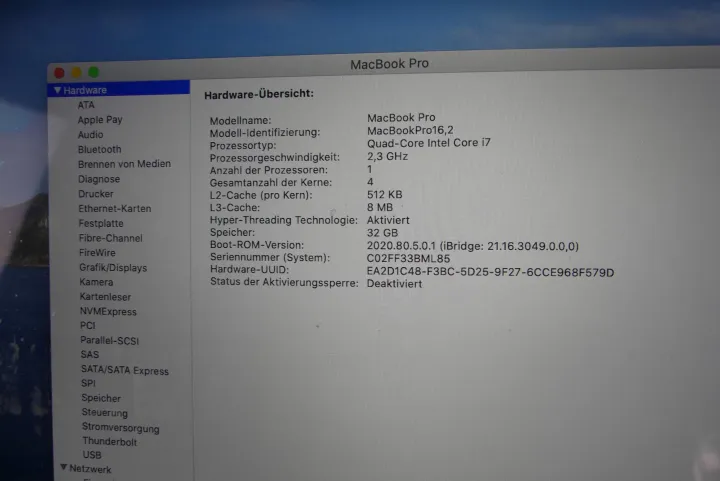Open Fibre-Channel in the sidebar
Screen dimensions: 720x481
[111, 238]
